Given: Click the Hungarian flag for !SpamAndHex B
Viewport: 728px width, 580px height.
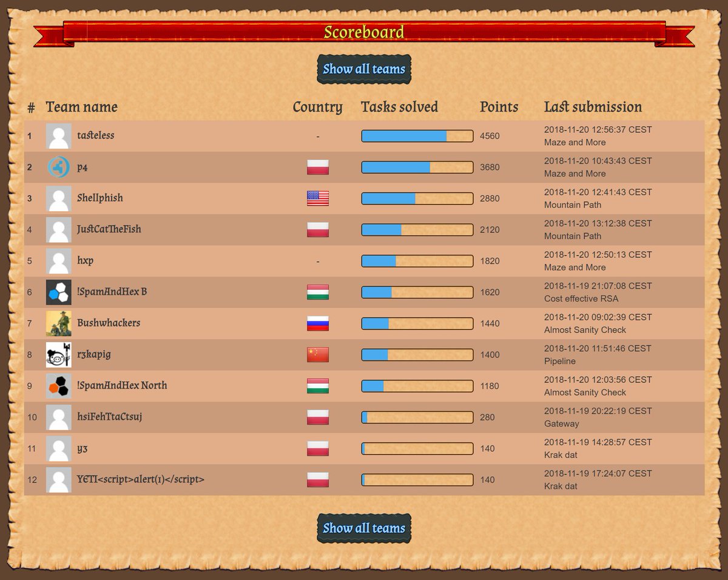Looking at the screenshot, I should point(318,292).
